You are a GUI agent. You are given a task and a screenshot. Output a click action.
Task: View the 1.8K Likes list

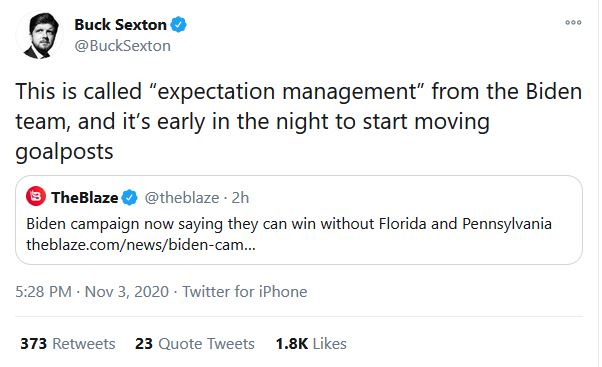(x=311, y=344)
